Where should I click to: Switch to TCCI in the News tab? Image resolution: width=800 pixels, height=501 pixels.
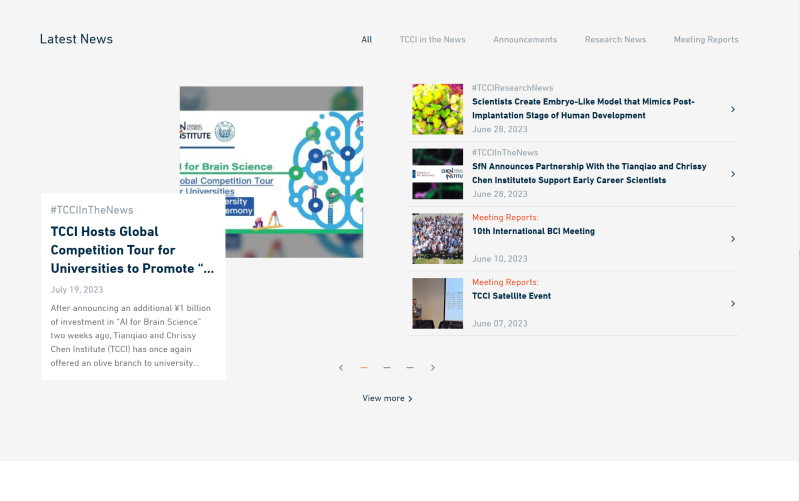pos(432,40)
